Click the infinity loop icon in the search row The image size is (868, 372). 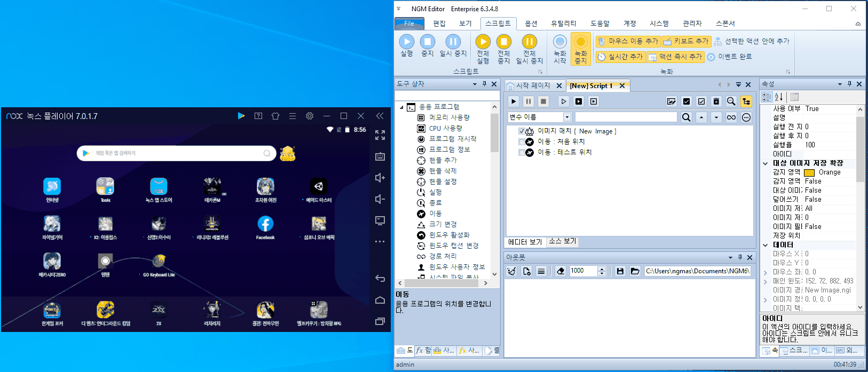pos(731,117)
